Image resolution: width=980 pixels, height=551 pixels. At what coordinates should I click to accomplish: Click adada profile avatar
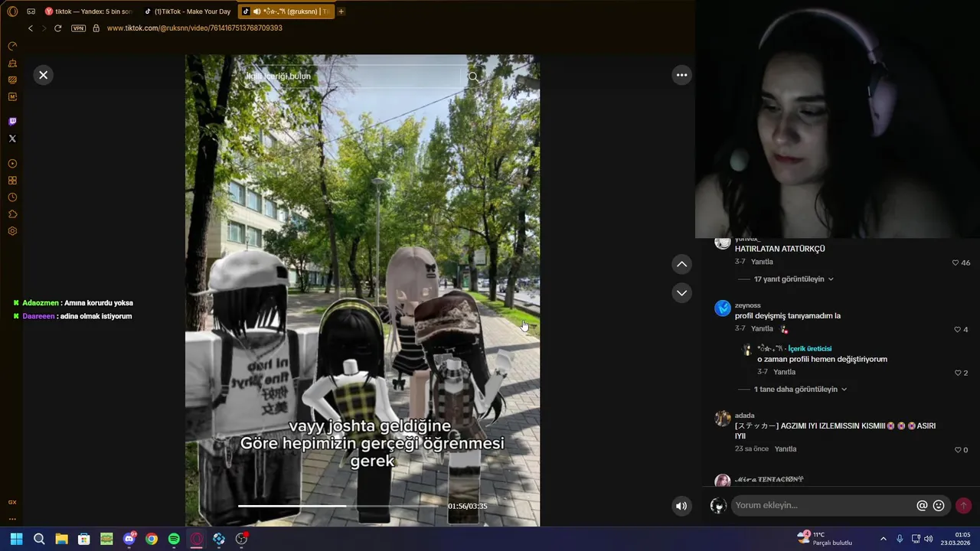(x=723, y=419)
